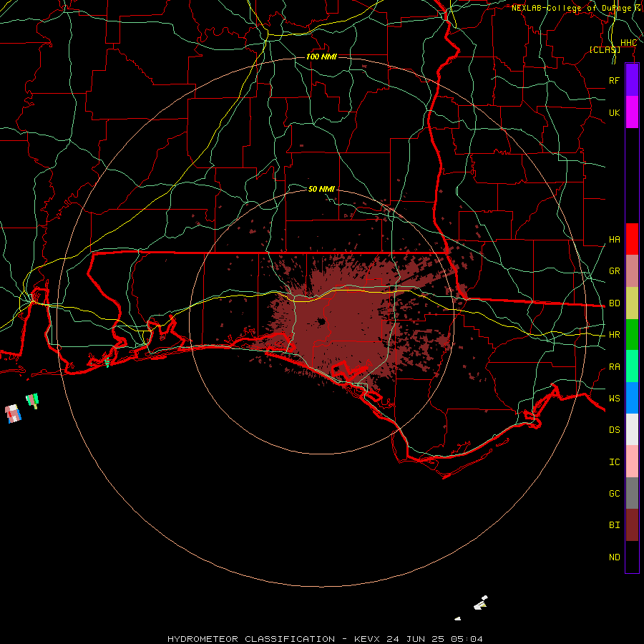644x644 pixels.
Task: Click the [CLAS] units label
Action: (x=605, y=49)
